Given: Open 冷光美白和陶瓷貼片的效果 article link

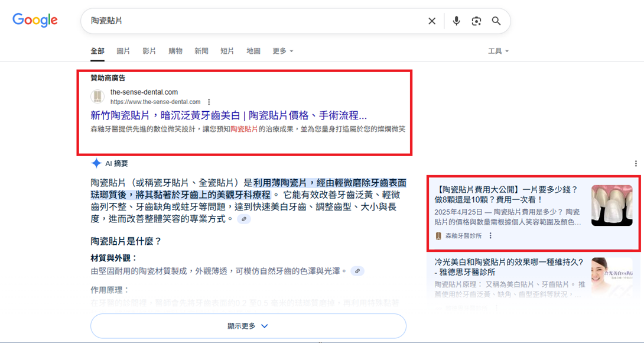Looking at the screenshot, I should pyautogui.click(x=509, y=267).
